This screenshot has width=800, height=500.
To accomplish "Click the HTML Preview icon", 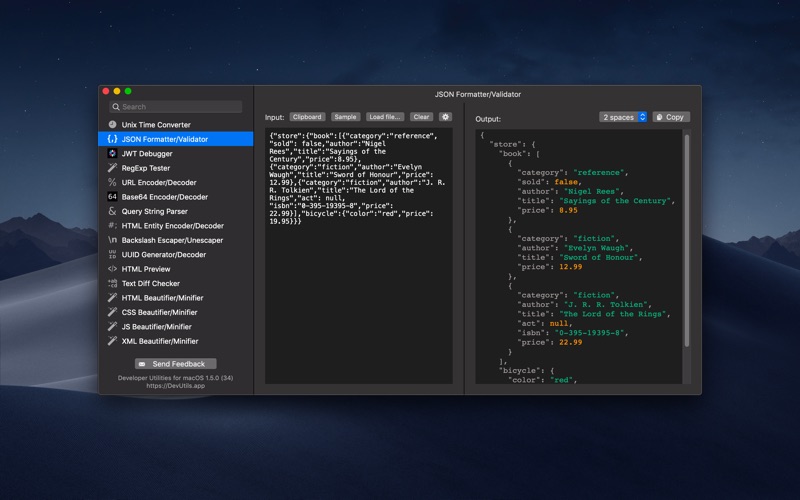I will click(112, 269).
